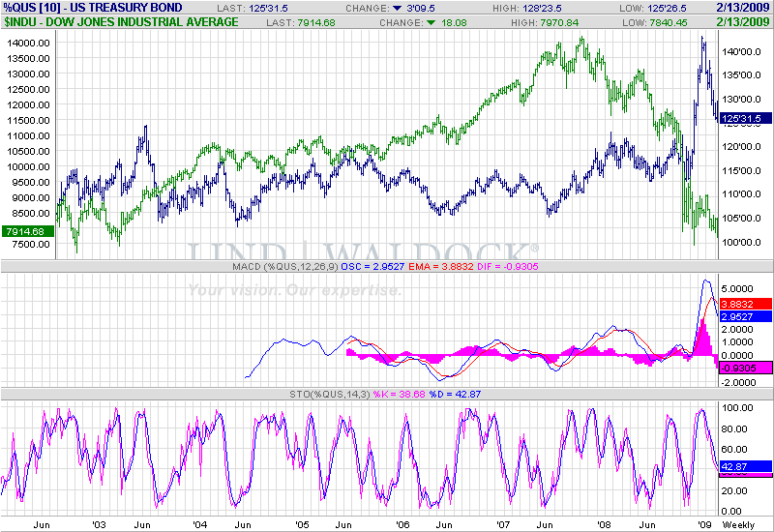Click the 80.00 label on stochastic axis
The image size is (774, 532).
(x=734, y=429)
